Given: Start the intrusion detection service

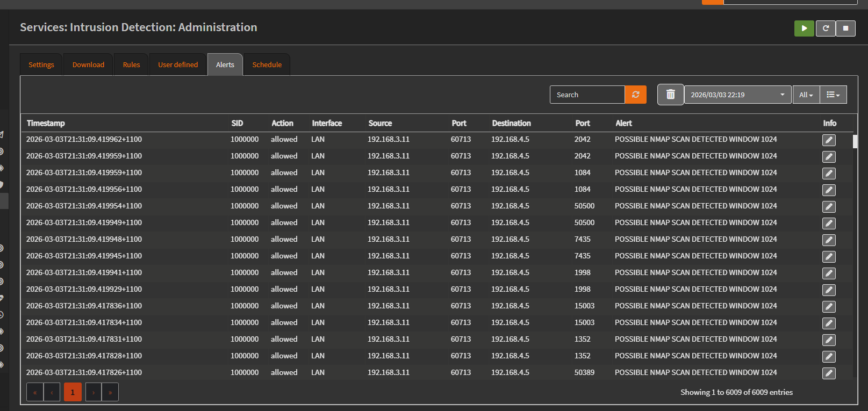Looking at the screenshot, I should 804,28.
